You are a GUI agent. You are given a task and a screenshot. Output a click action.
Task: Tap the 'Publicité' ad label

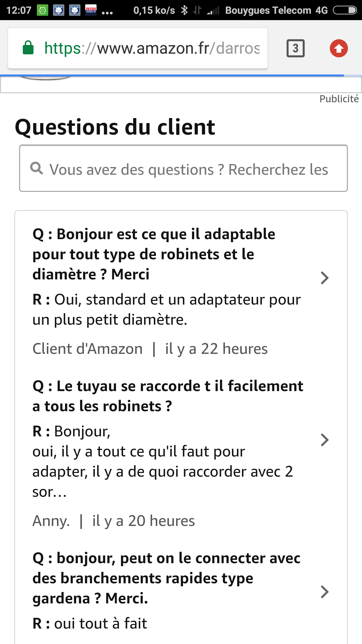(339, 99)
